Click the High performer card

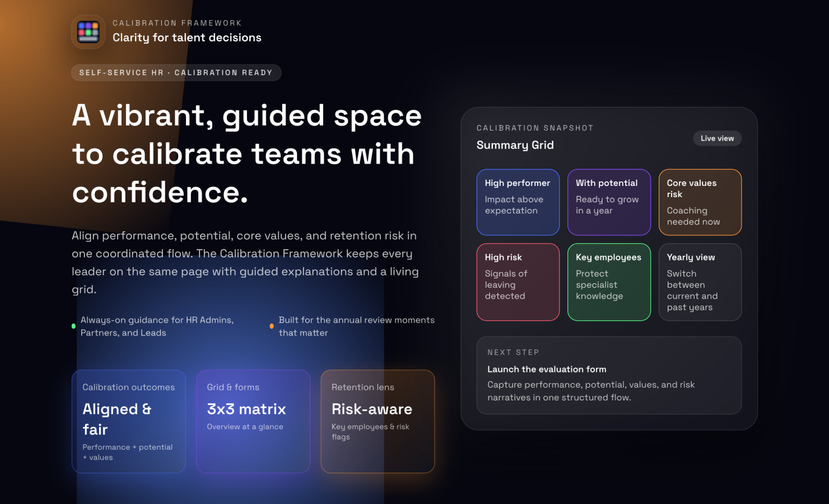[x=518, y=202]
